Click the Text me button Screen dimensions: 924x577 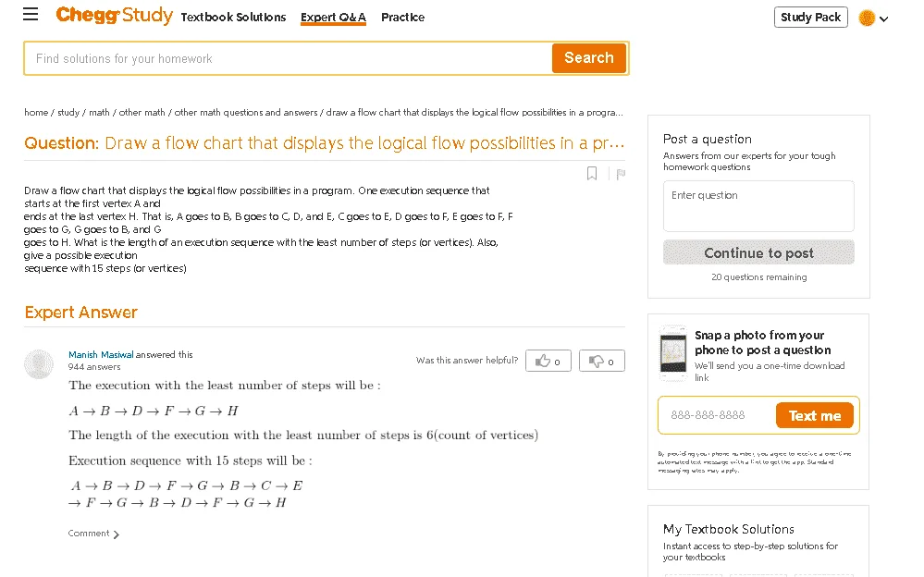(814, 415)
